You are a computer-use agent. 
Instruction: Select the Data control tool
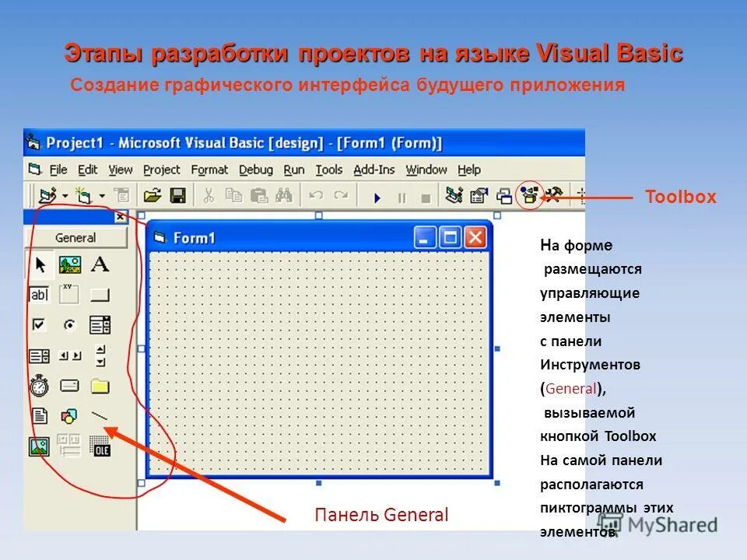[x=69, y=445]
